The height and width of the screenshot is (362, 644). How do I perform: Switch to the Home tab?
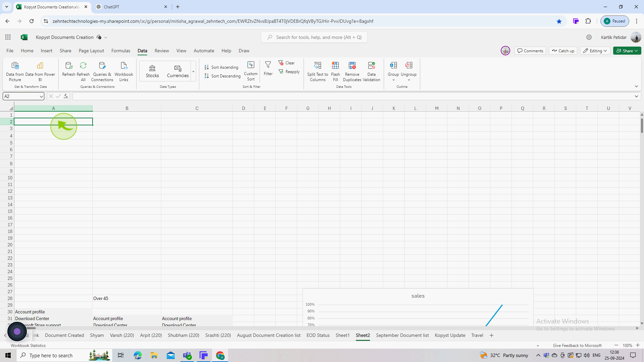[27, 51]
